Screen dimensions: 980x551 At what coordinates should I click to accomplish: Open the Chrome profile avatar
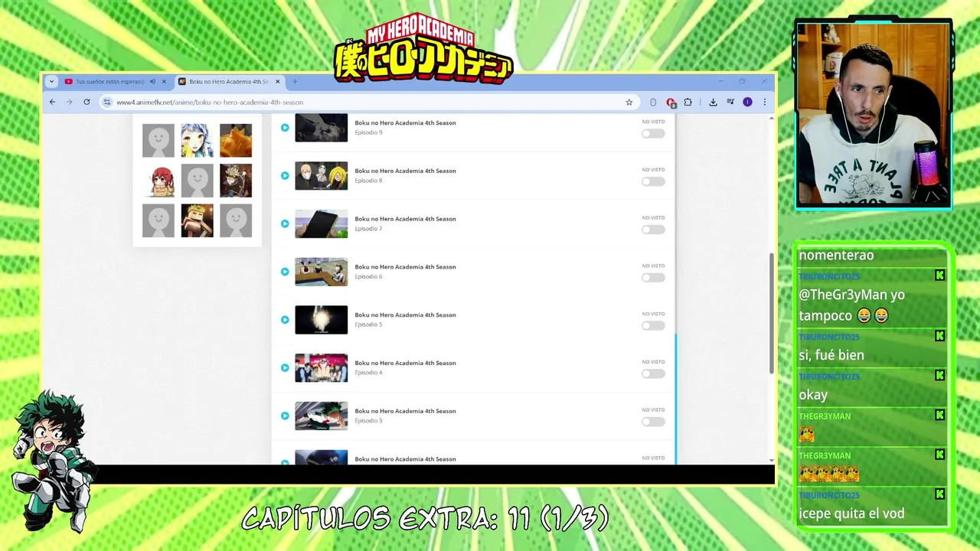pyautogui.click(x=747, y=102)
